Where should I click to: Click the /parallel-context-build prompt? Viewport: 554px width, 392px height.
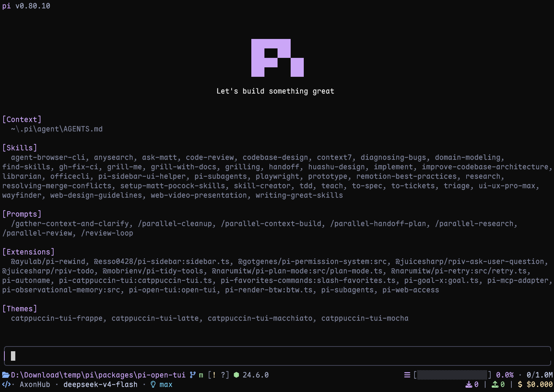[x=271, y=223]
